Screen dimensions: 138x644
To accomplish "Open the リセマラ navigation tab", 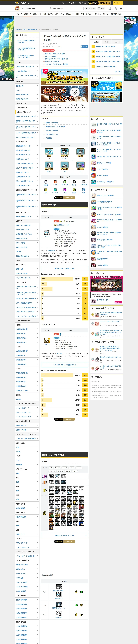I will pyautogui.click(x=19, y=14).
